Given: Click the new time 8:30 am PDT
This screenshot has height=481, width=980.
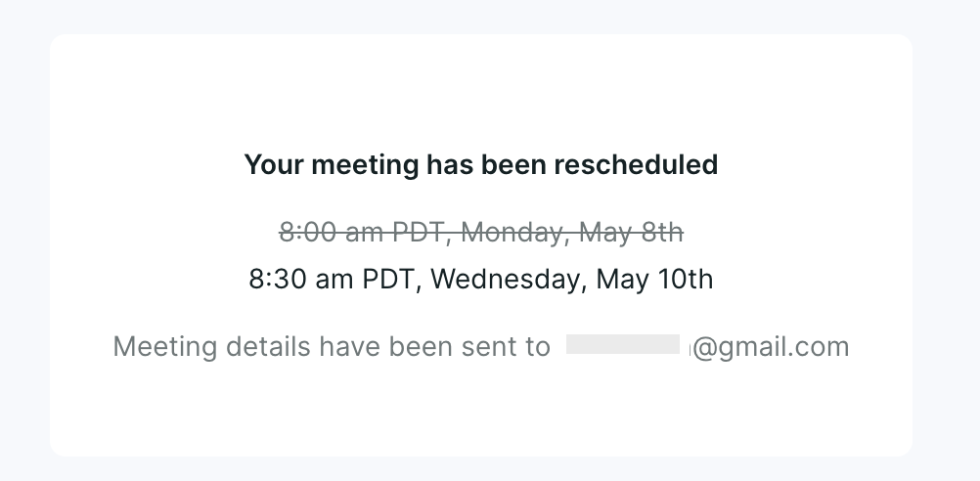Looking at the screenshot, I should click(x=332, y=279).
